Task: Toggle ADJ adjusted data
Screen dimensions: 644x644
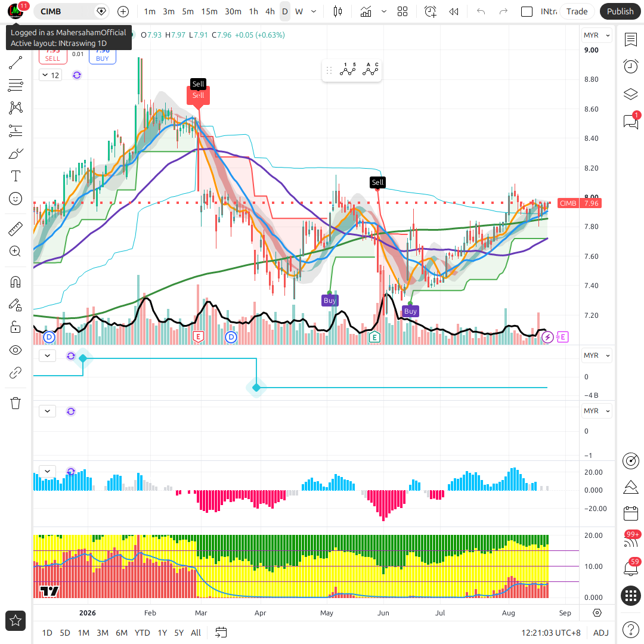Action: (601, 633)
